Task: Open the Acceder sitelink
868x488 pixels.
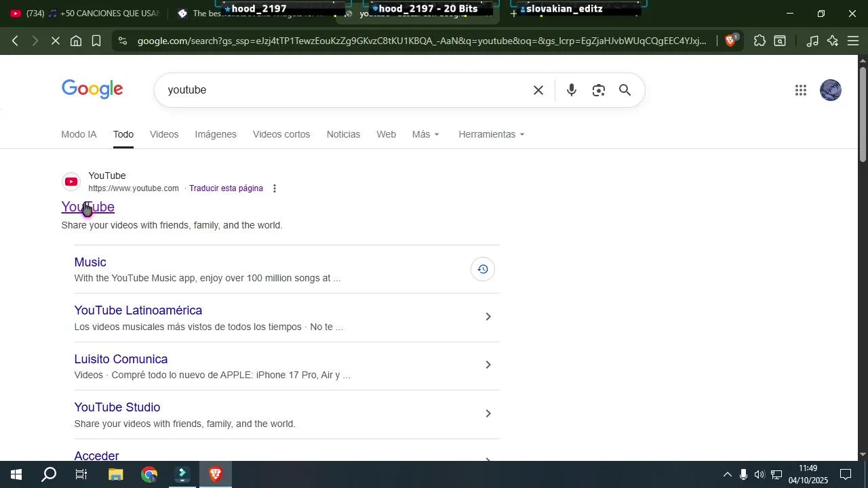Action: point(96,455)
